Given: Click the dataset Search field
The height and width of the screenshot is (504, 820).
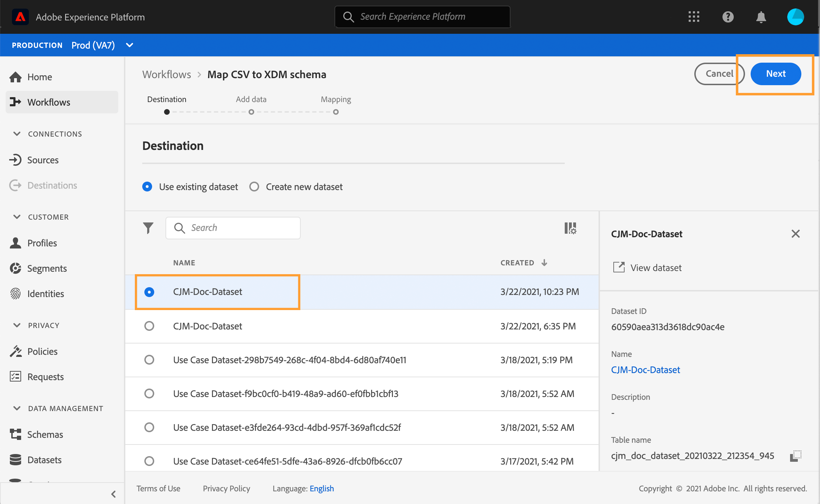Looking at the screenshot, I should pyautogui.click(x=239, y=228).
